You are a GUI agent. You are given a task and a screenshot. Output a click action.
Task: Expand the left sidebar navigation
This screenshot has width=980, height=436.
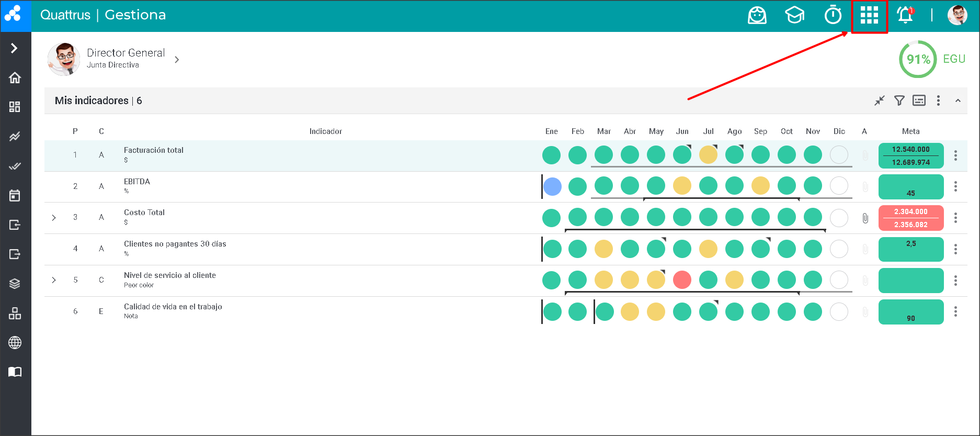click(14, 48)
